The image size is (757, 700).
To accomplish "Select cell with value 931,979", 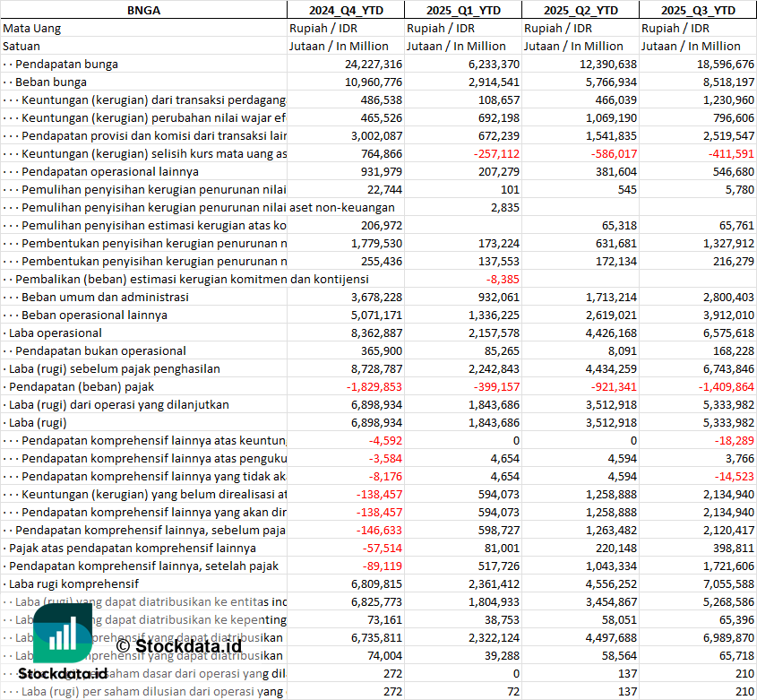I will point(382,171).
